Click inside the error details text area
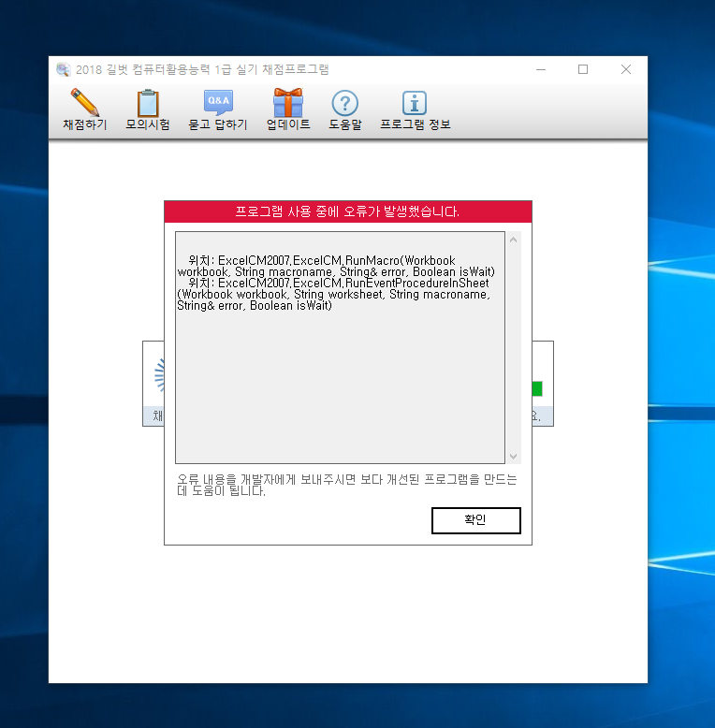The height and width of the screenshot is (728, 715). click(340, 374)
